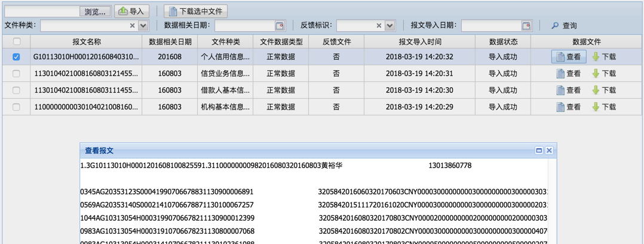Uncheck the first row G10113010H checkbox
Viewport: 644px width, 244px height.
16,57
